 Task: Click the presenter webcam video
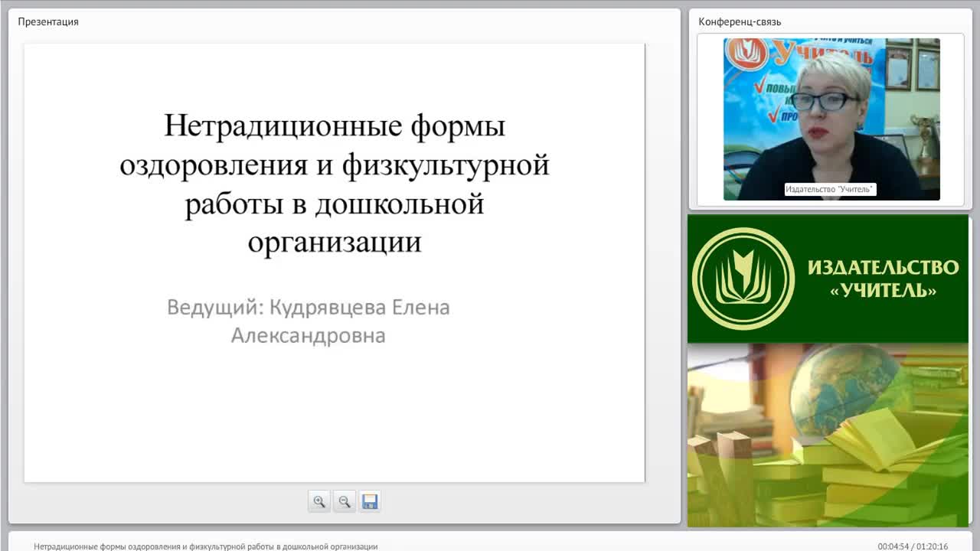click(x=831, y=119)
